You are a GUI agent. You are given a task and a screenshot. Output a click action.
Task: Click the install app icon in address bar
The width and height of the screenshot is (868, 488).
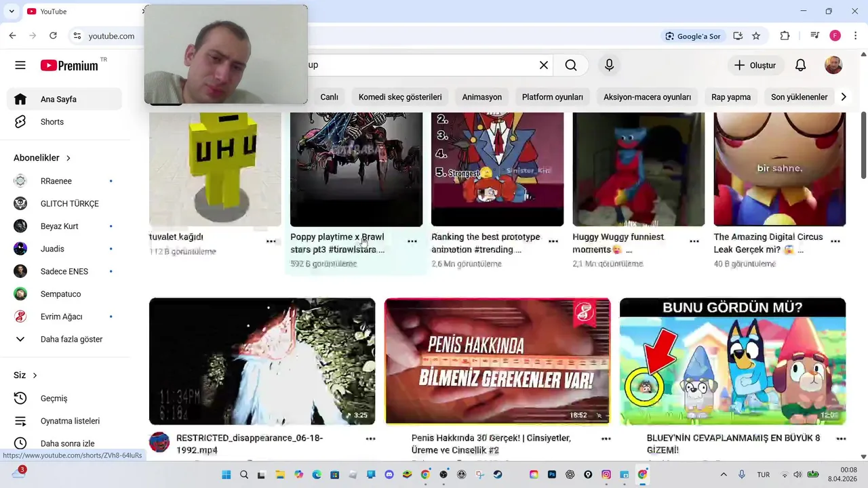738,36
